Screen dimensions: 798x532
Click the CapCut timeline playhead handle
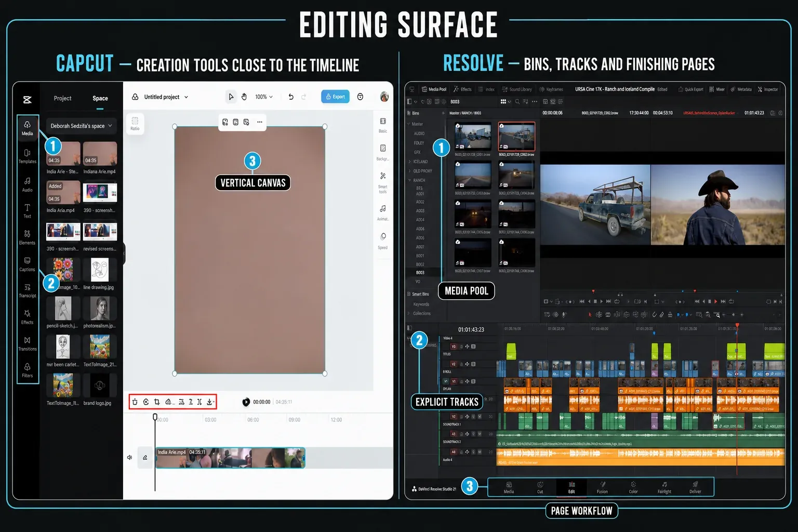click(155, 417)
